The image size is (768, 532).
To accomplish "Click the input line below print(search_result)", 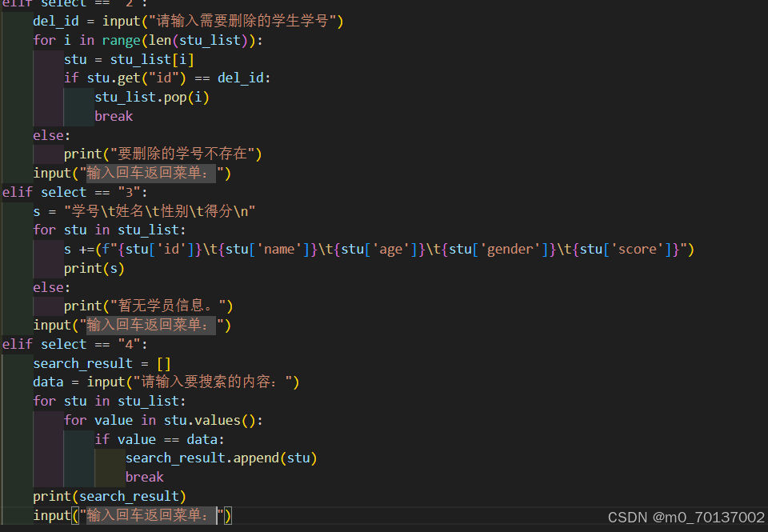I will [x=132, y=515].
